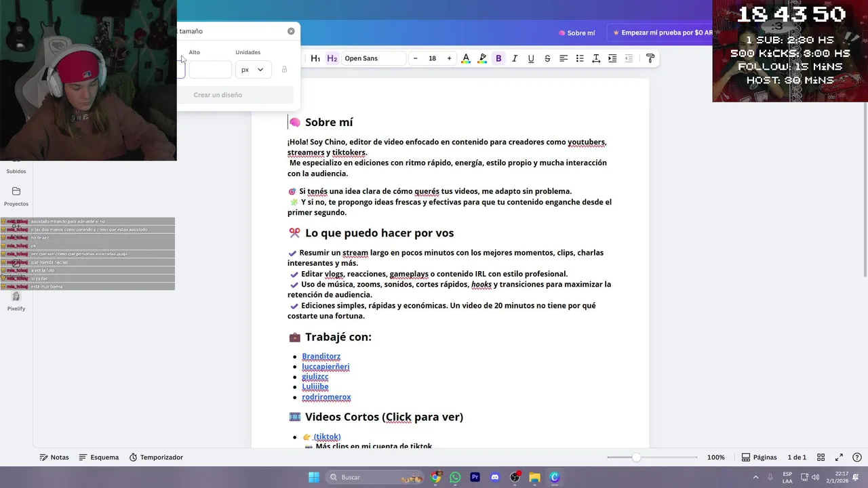Open the grid view icon

[821, 457]
